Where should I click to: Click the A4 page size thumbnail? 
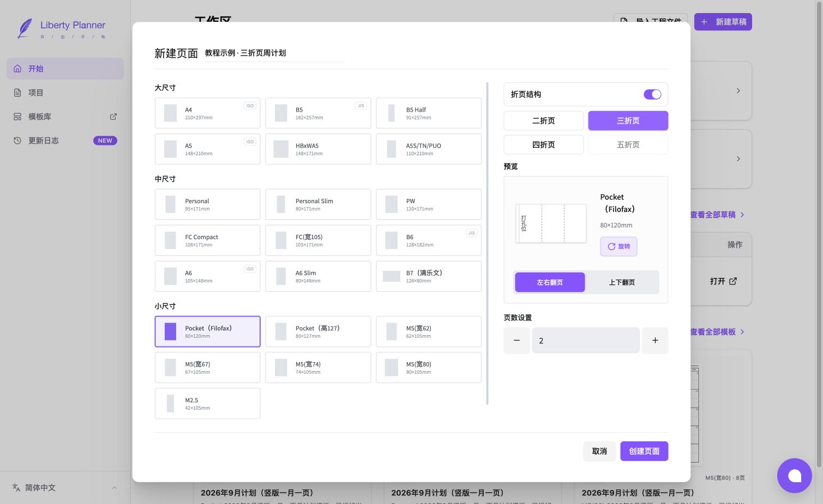point(171,113)
